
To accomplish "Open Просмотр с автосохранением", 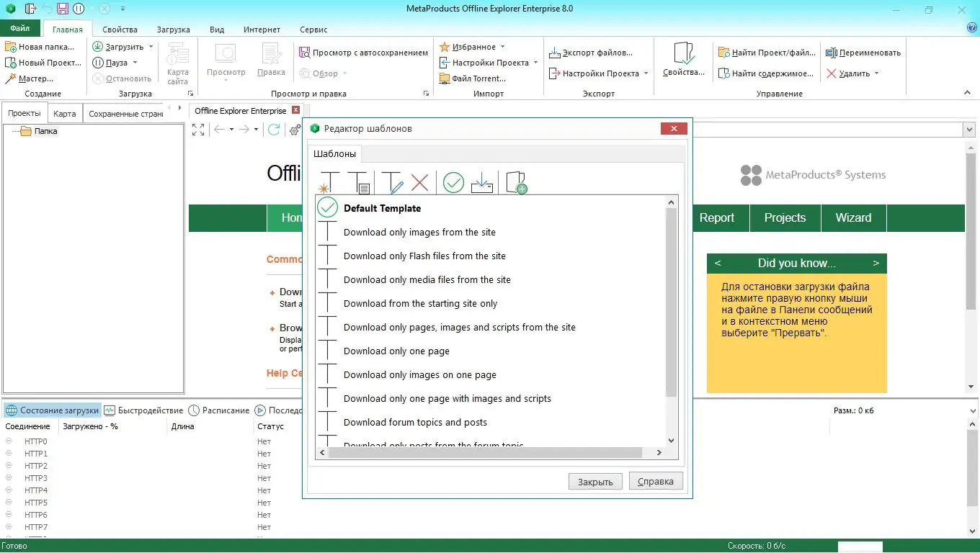I will coord(364,53).
